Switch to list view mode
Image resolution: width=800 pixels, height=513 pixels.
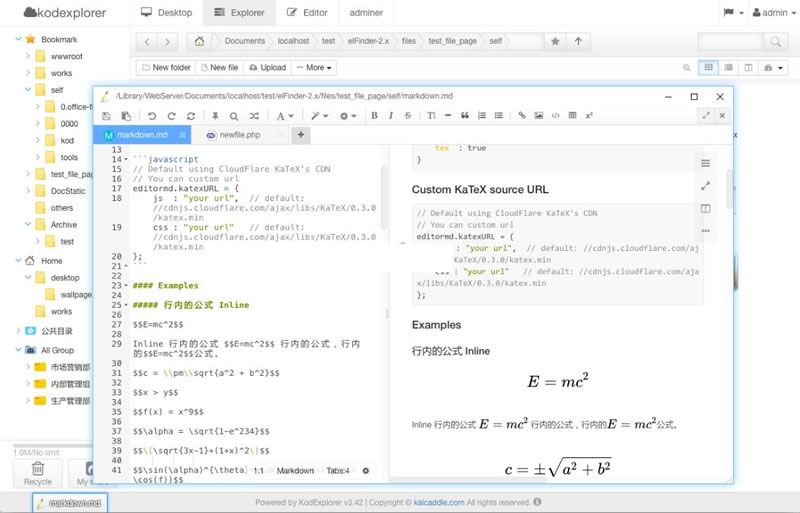(728, 67)
